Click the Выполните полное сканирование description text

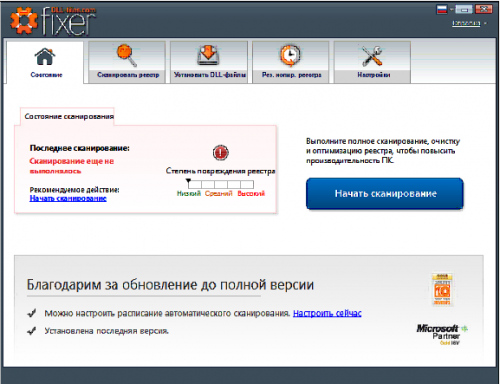tap(383, 151)
